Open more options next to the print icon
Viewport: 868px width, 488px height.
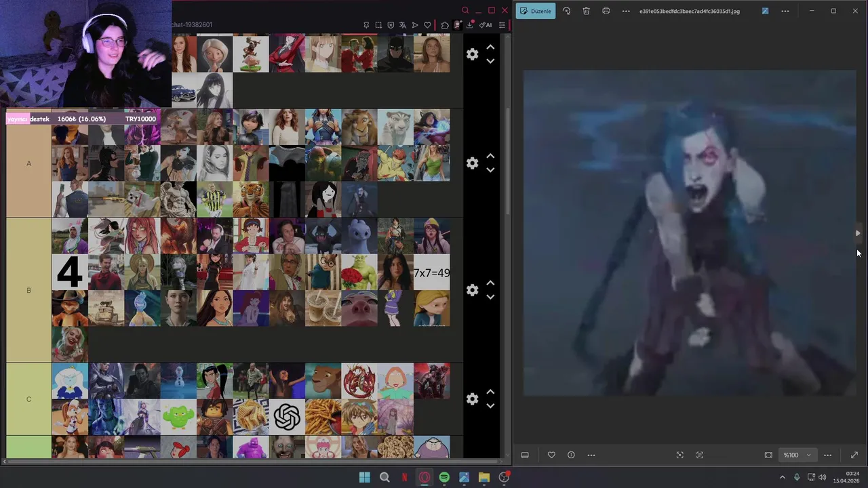626,11
